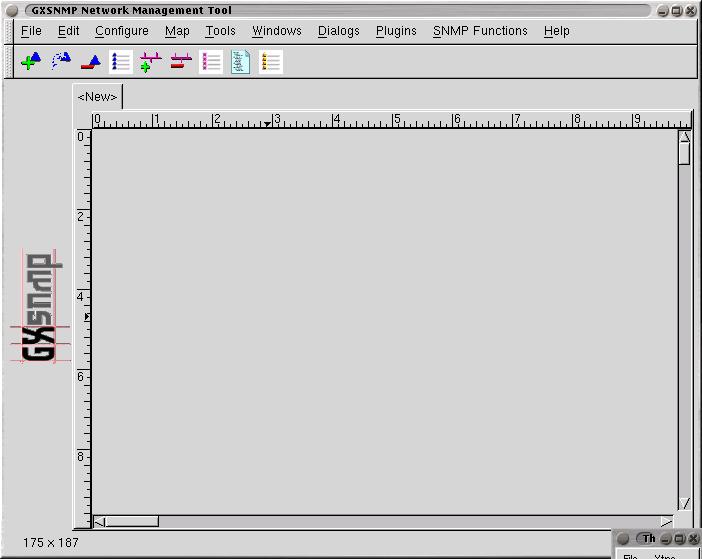The image size is (702, 559).
Task: Click the document page icon in toolbar
Action: pyautogui.click(x=241, y=62)
